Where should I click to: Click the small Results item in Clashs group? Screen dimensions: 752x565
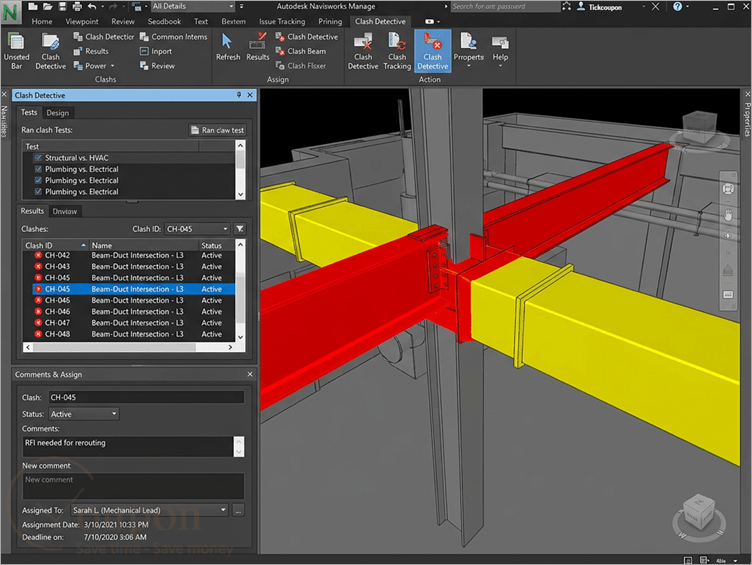91,51
